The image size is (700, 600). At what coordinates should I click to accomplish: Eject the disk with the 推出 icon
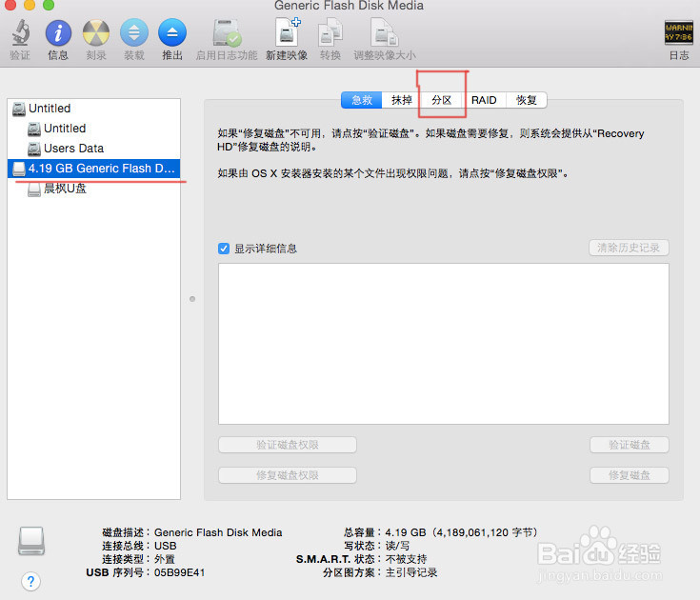tap(172, 32)
